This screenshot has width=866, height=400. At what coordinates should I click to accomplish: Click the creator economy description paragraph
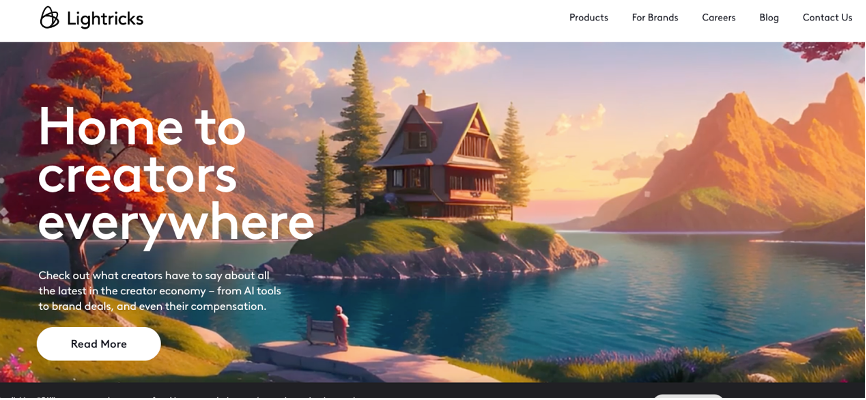(160, 291)
